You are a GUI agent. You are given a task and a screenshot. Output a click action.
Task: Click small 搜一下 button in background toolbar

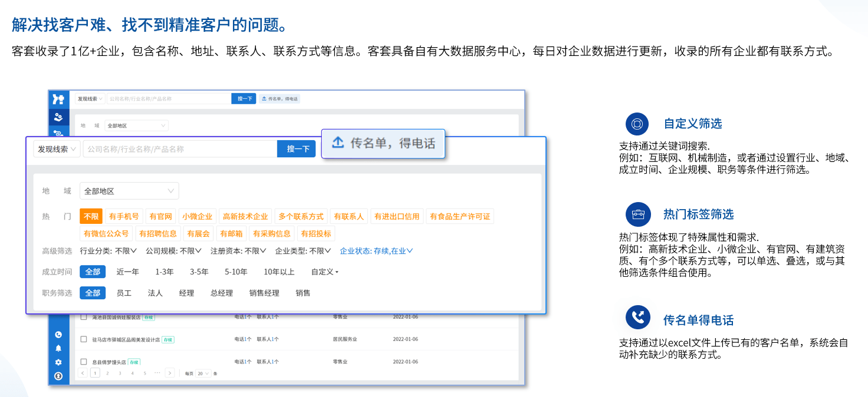244,99
